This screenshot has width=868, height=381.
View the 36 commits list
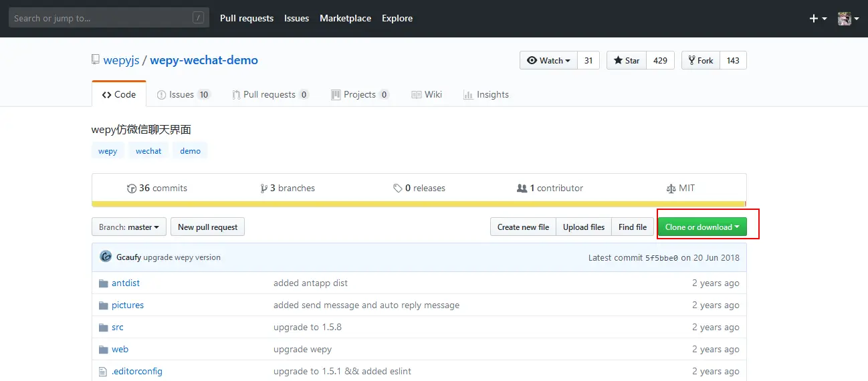tap(157, 188)
